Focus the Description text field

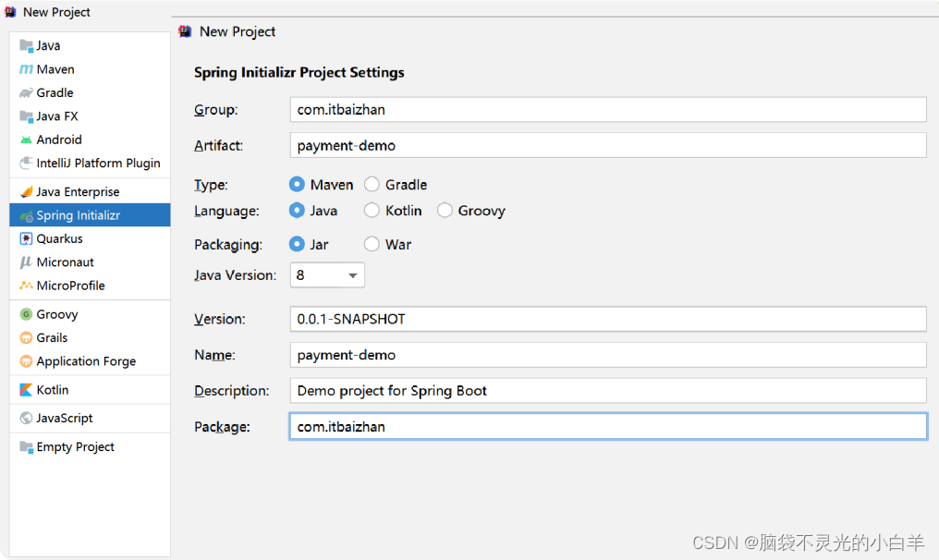tap(608, 391)
